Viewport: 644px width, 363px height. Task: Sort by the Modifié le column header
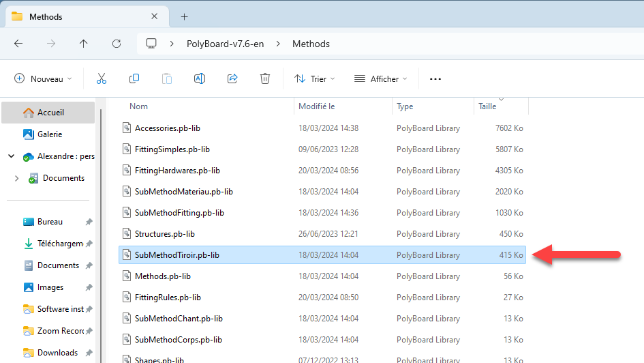(316, 106)
